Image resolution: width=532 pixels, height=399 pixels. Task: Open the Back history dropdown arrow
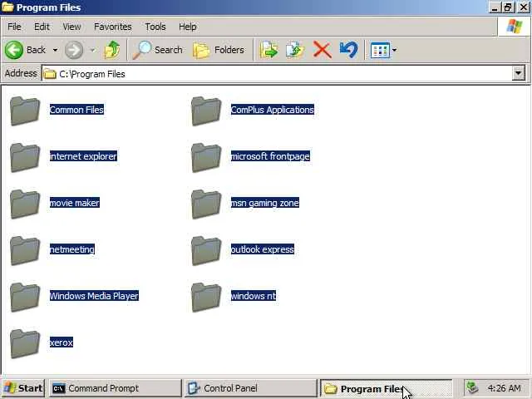click(x=55, y=50)
